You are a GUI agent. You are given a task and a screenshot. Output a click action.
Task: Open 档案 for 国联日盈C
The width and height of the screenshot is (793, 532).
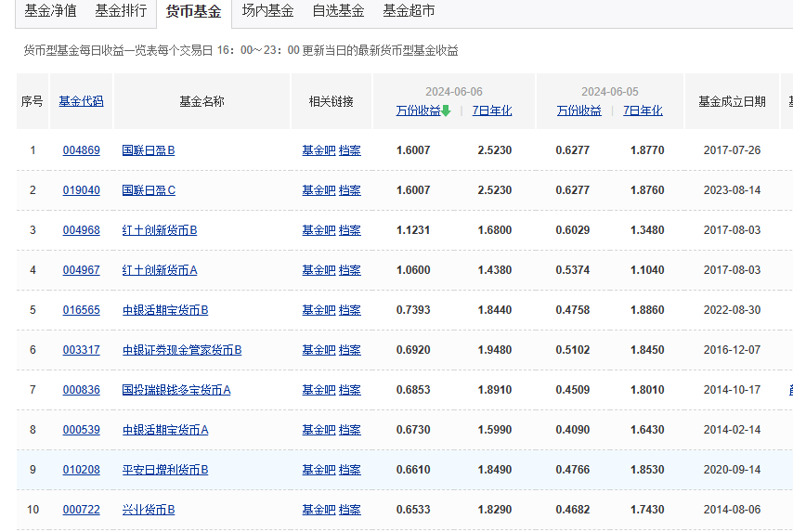pyautogui.click(x=349, y=190)
